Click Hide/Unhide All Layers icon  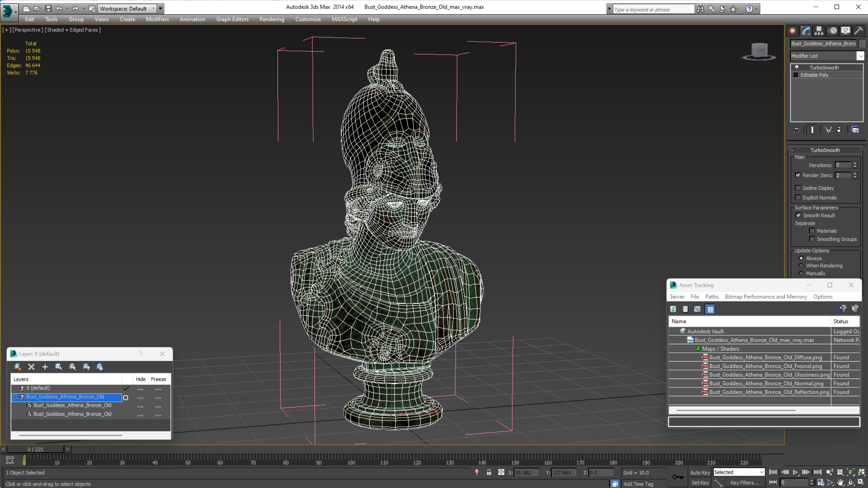86,367
